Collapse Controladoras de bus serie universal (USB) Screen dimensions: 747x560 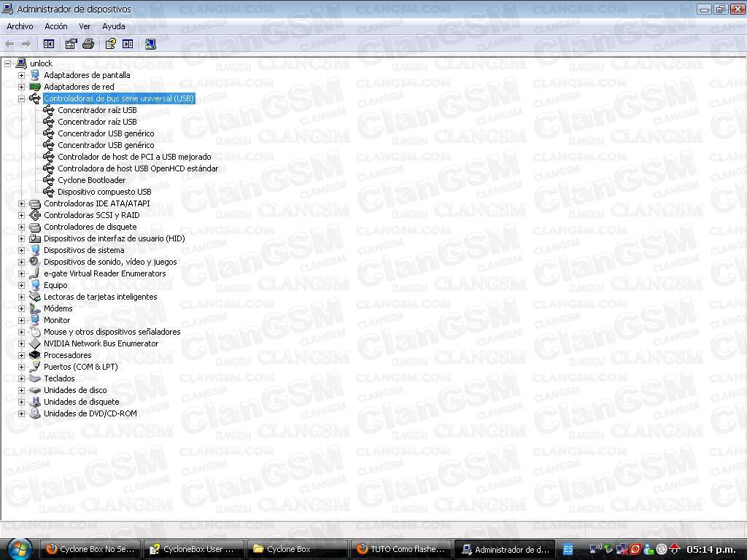[21, 98]
